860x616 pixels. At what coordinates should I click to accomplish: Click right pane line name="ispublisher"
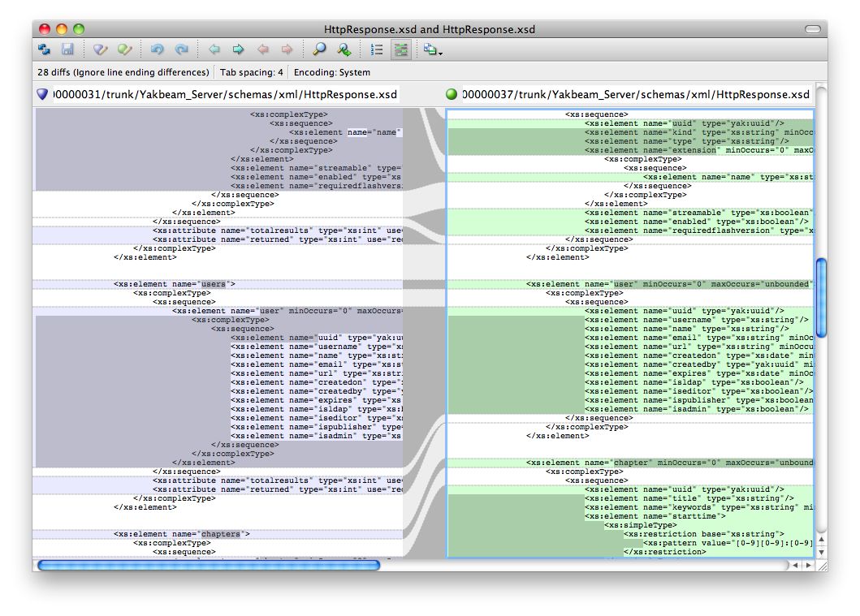[698, 400]
